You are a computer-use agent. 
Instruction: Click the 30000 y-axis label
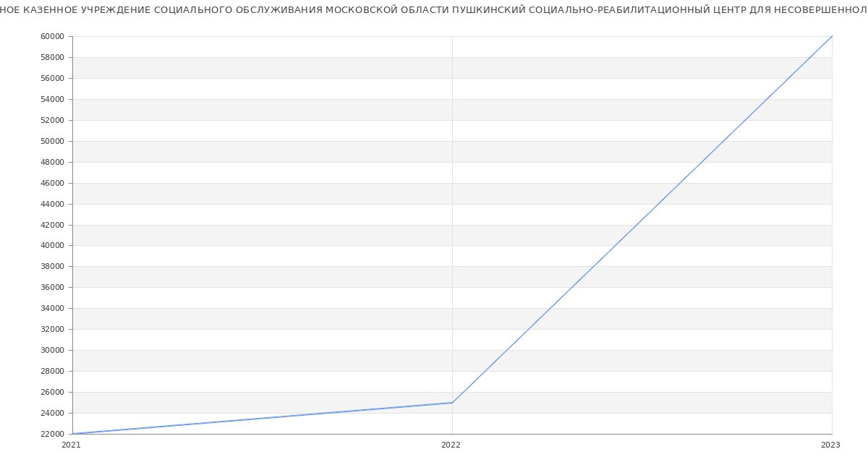pyautogui.click(x=52, y=351)
